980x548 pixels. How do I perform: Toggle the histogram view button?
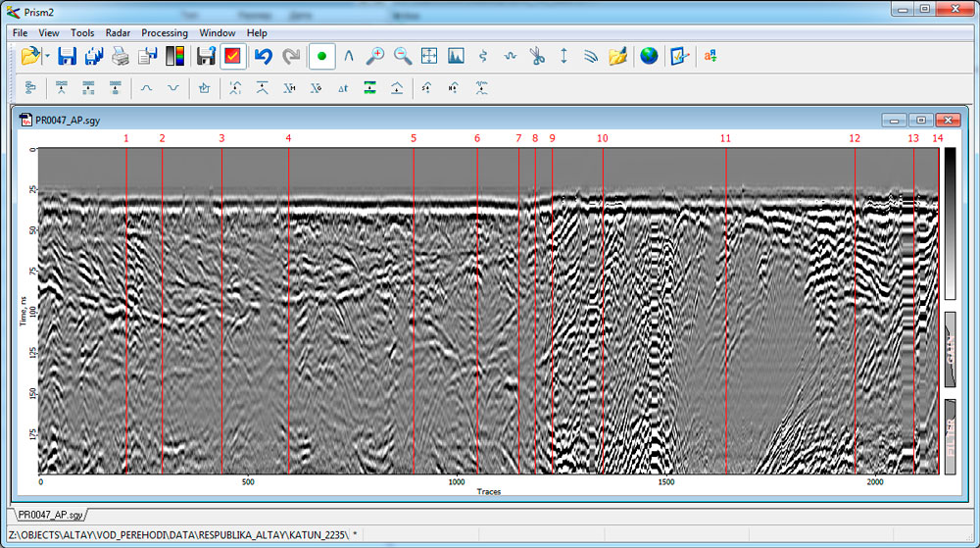pos(456,57)
